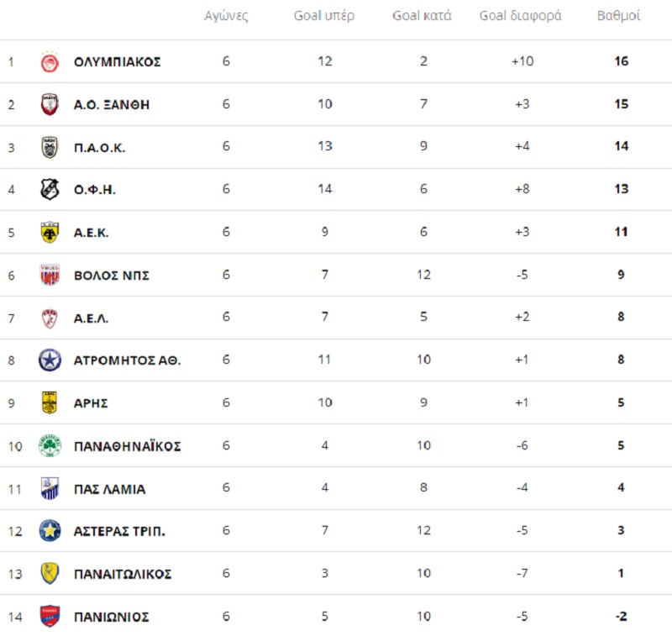Sort by the Βαθμοί column header

618,16
